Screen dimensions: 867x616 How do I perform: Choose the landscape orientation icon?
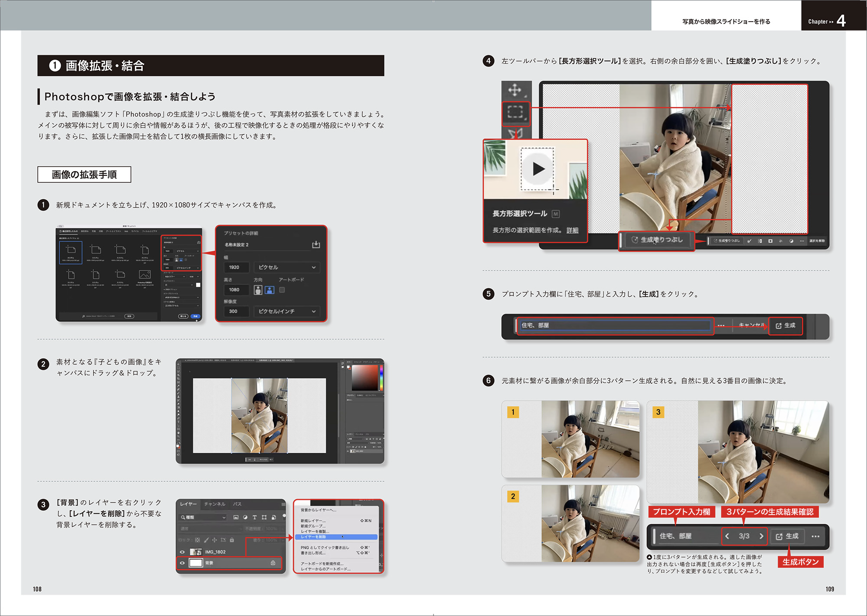pyautogui.click(x=270, y=290)
